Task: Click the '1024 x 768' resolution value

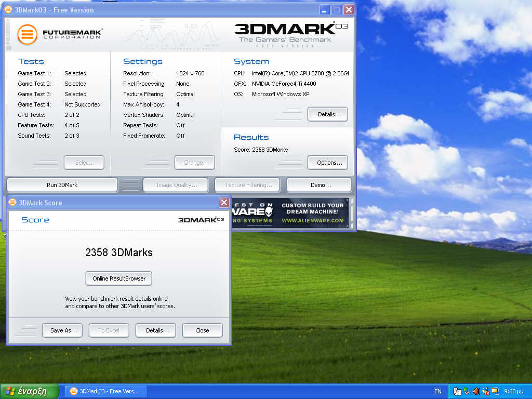Action: [190, 73]
